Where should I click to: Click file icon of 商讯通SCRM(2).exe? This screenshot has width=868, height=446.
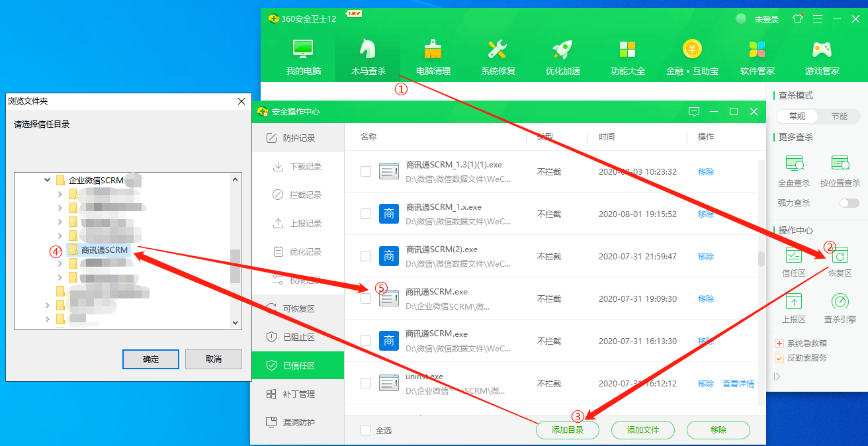pos(389,256)
